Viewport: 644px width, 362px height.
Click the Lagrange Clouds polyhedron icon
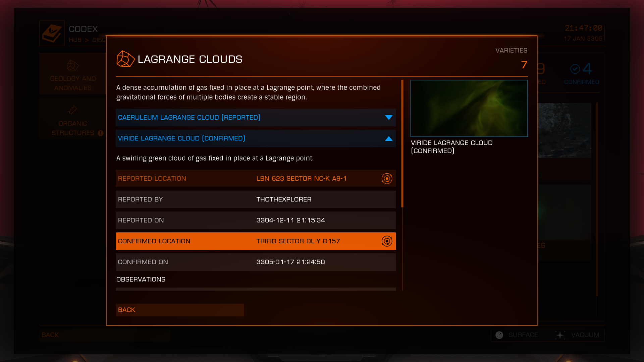pos(125,59)
